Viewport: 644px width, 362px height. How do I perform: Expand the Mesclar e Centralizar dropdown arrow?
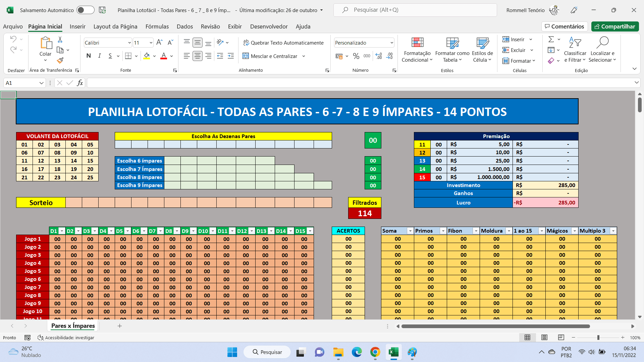[304, 56]
